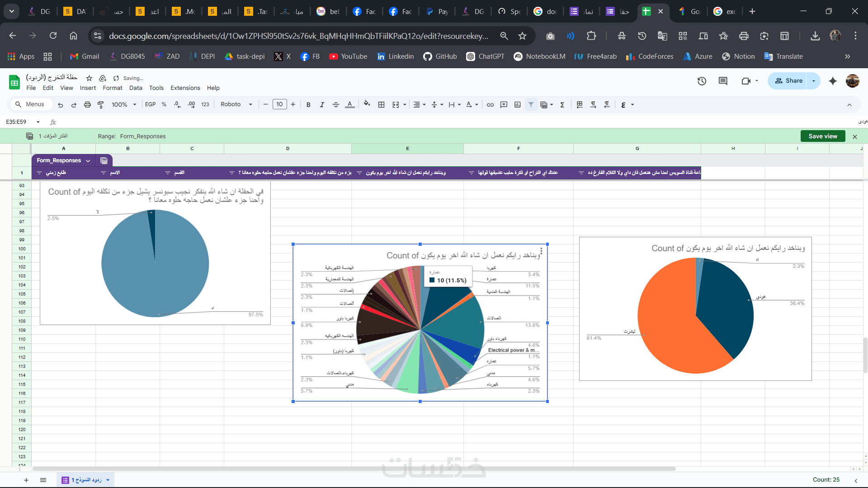The width and height of the screenshot is (868, 488).
Task: Open the Extensions menu
Action: click(x=185, y=88)
